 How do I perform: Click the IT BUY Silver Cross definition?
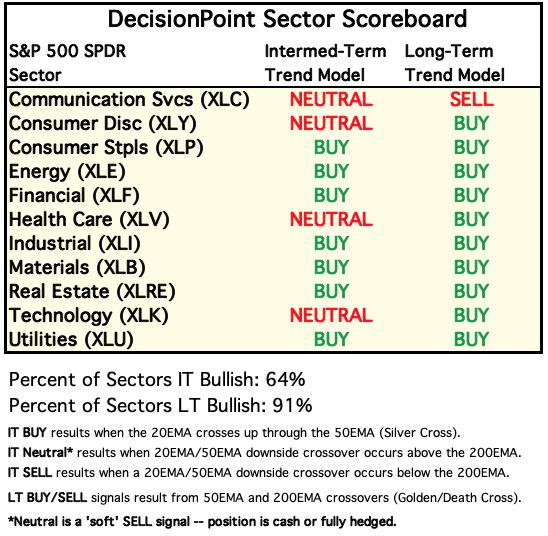234,433
